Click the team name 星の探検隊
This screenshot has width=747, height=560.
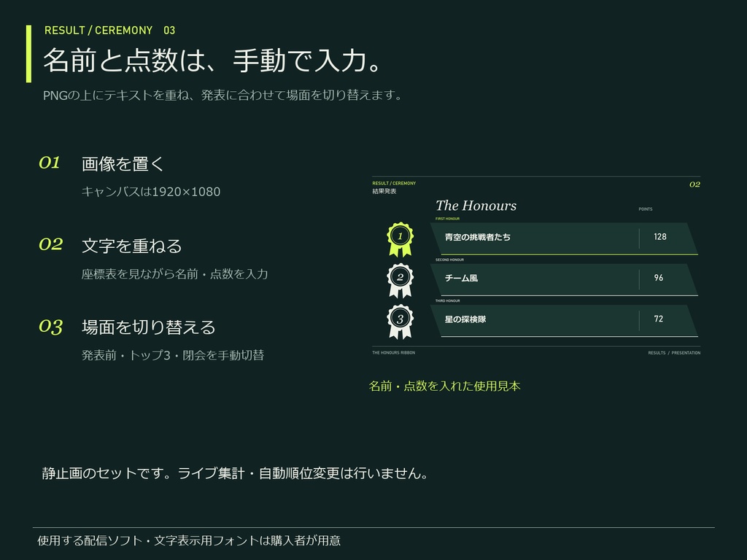(x=465, y=319)
